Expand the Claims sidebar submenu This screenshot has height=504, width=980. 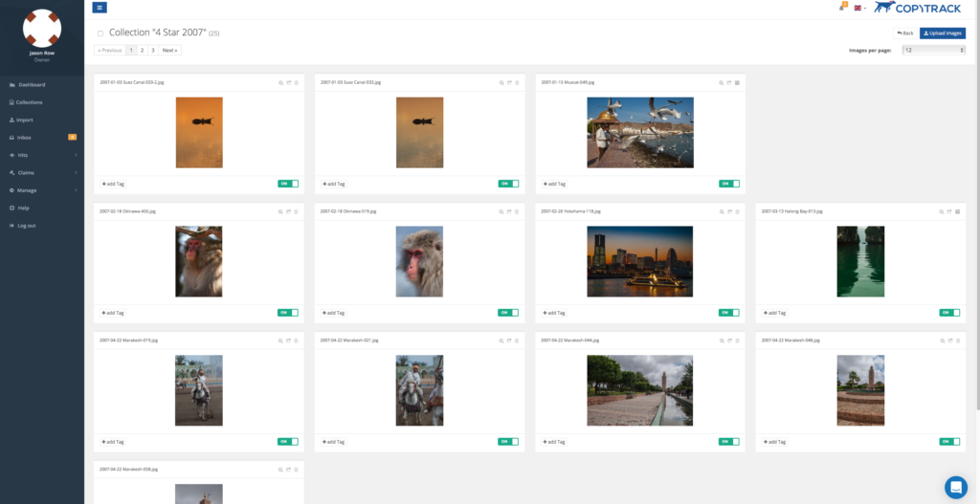click(42, 172)
